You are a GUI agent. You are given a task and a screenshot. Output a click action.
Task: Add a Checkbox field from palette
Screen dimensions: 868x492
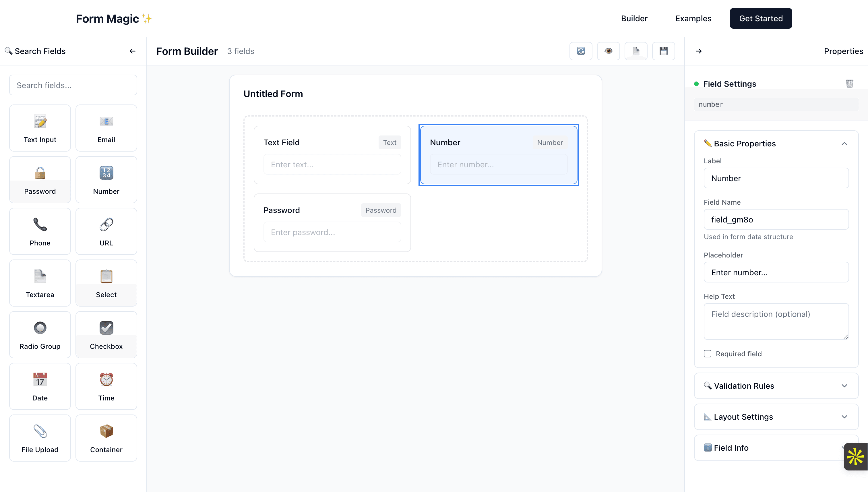(x=106, y=334)
